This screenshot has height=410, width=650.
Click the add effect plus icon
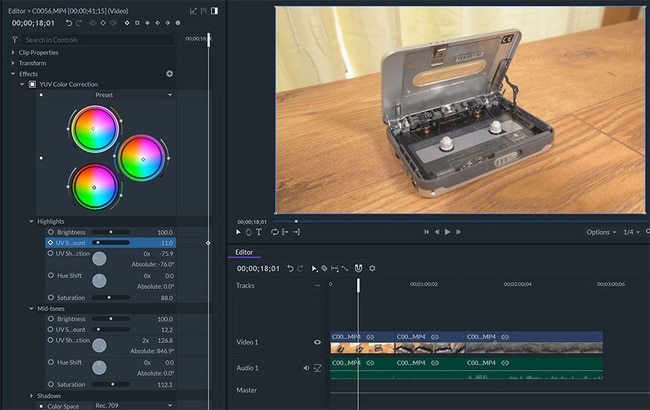click(169, 73)
